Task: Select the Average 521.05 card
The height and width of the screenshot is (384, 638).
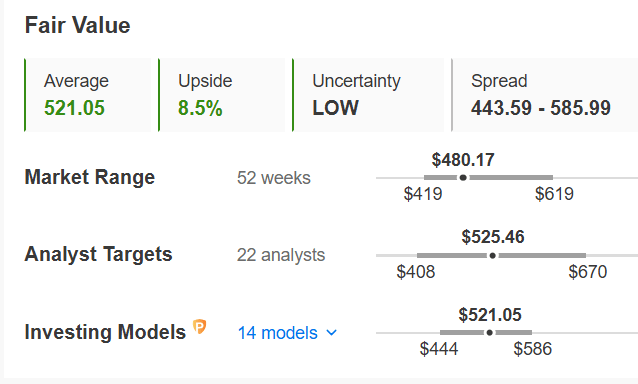Action: (87, 95)
